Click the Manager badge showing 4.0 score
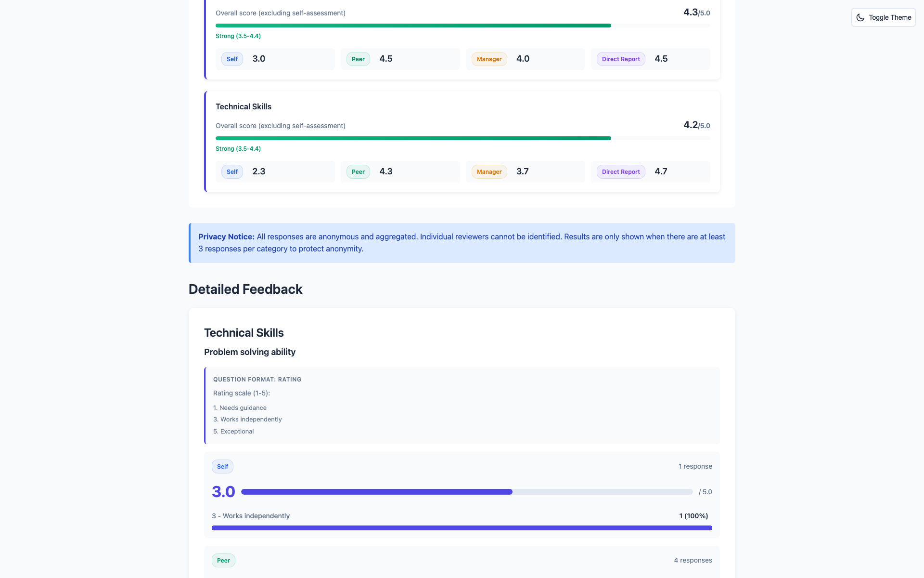Viewport: 924px width, 578px height. tap(489, 59)
